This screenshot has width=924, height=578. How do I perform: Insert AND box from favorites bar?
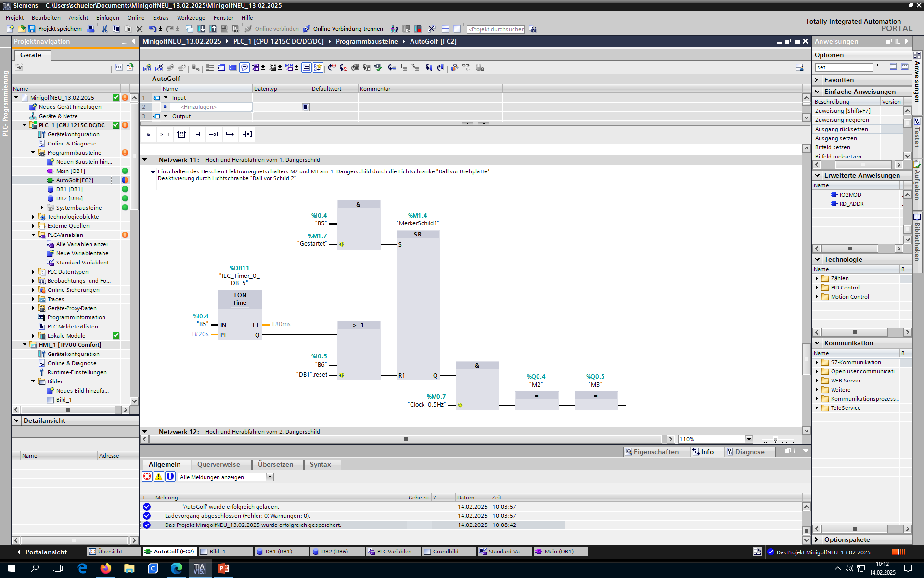pos(148,134)
